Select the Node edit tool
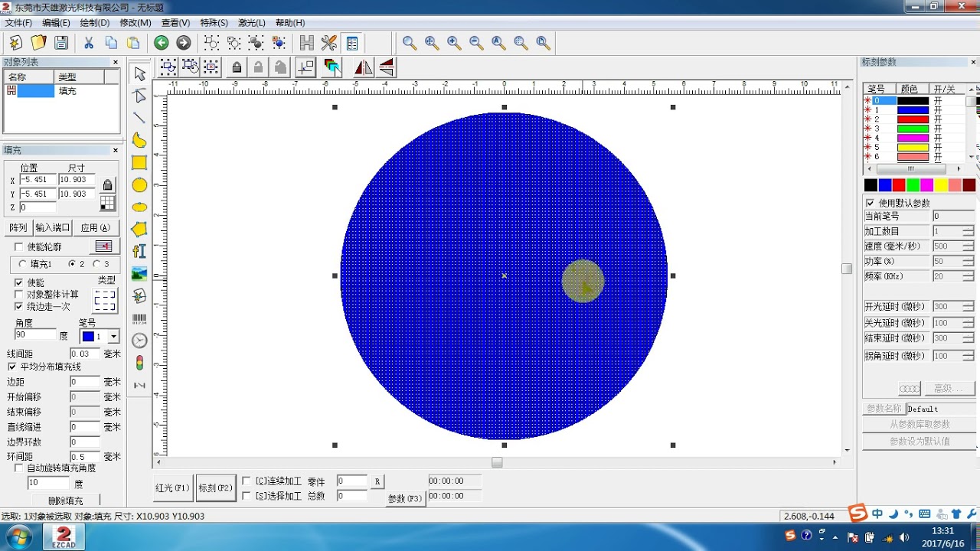Image resolution: width=980 pixels, height=551 pixels. click(x=139, y=96)
